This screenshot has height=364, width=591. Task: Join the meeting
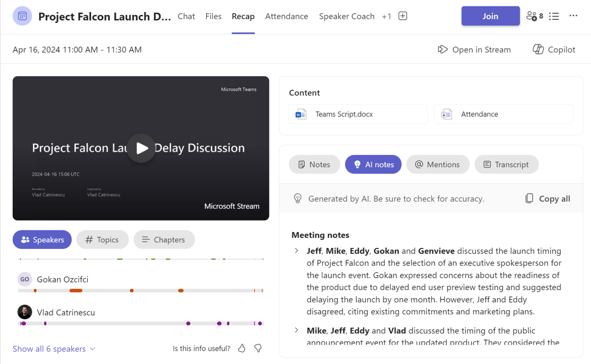pyautogui.click(x=490, y=16)
